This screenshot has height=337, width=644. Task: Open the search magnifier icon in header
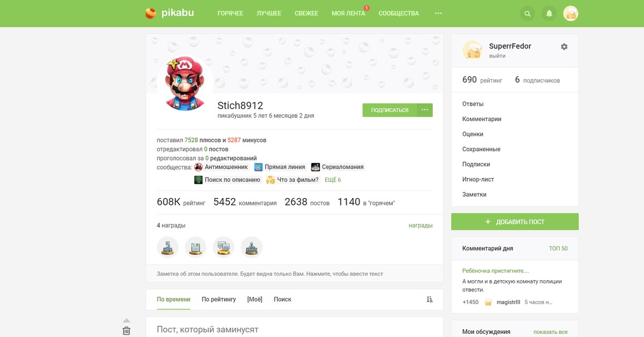tap(528, 13)
